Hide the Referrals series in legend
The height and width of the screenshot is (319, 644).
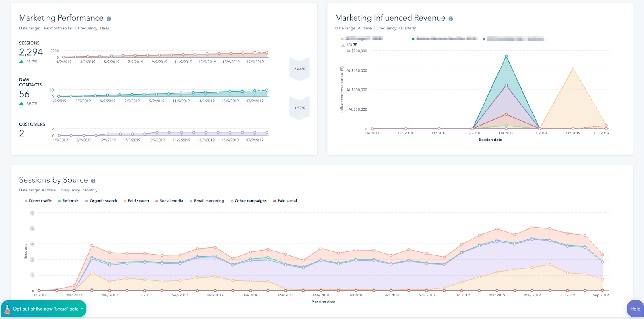pos(68,201)
